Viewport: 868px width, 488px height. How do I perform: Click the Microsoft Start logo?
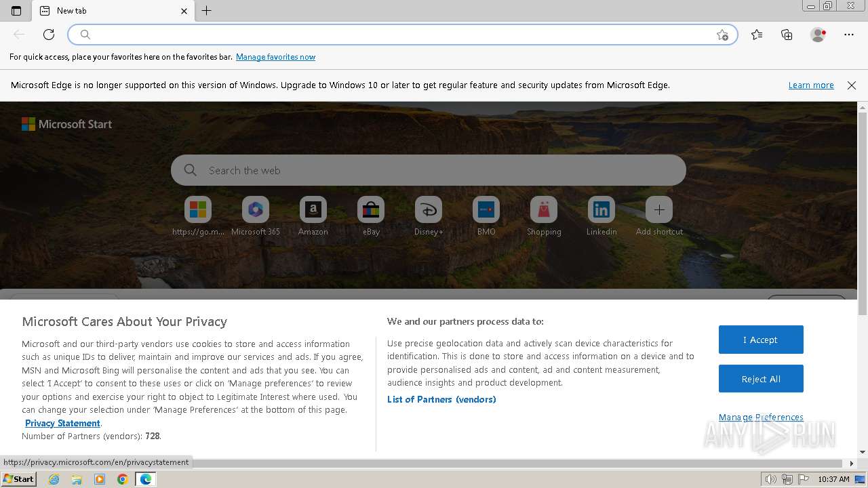(66, 124)
